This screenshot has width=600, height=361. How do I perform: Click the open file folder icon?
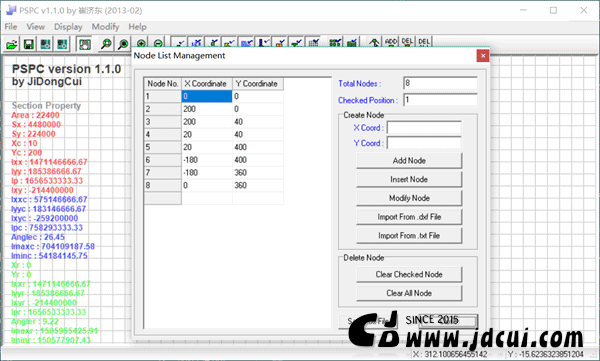(x=12, y=44)
